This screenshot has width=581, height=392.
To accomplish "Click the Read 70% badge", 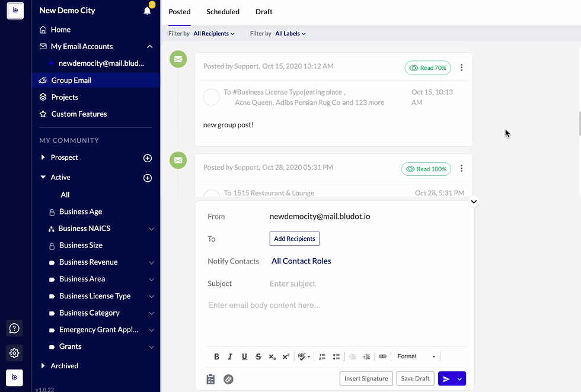I will [427, 68].
